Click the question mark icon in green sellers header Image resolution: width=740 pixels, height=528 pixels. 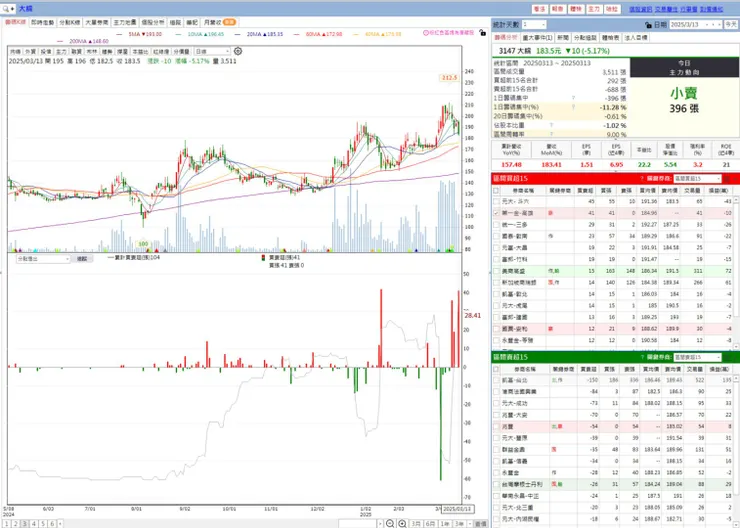pos(642,357)
